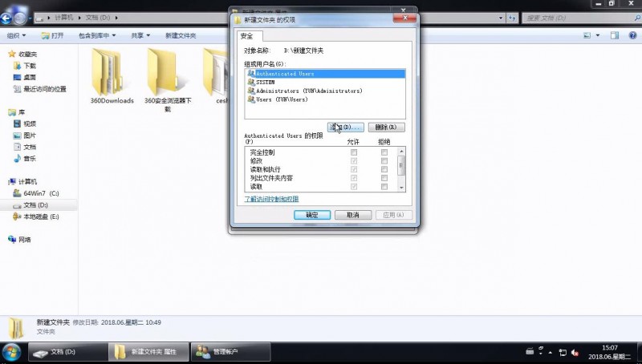Click 新建文件夹 toolbar item
642x364 pixels.
(181, 35)
